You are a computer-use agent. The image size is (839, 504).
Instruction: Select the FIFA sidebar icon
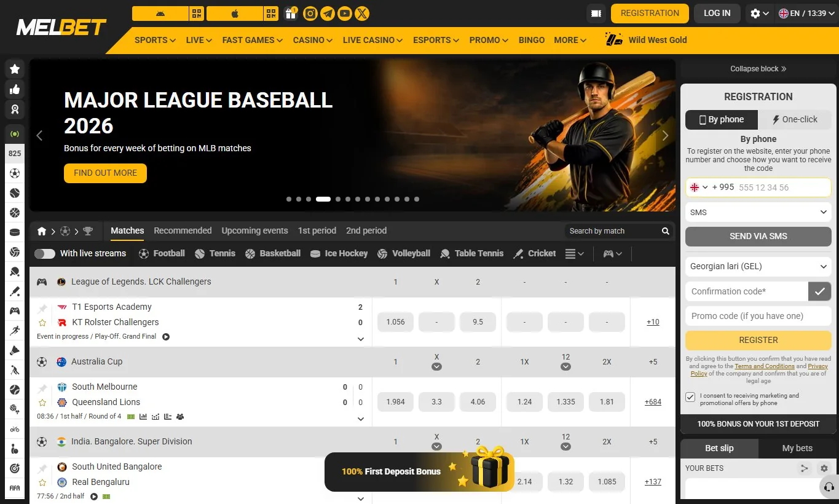15,488
